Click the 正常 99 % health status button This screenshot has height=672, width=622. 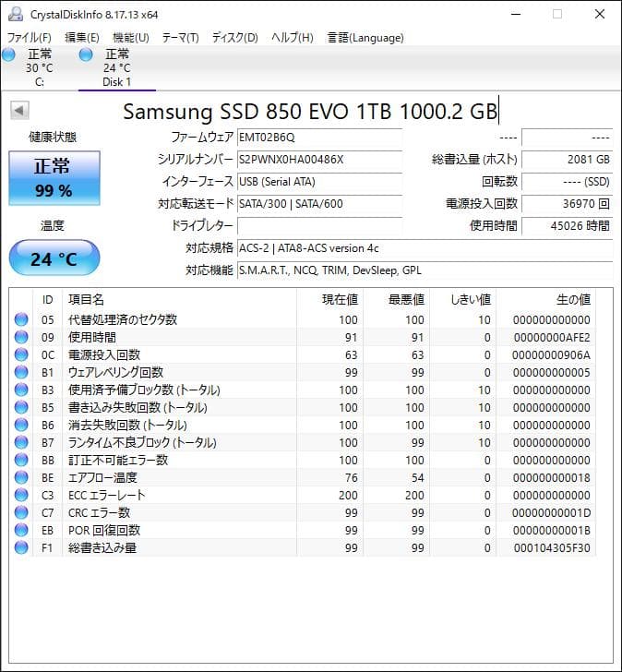[54, 178]
